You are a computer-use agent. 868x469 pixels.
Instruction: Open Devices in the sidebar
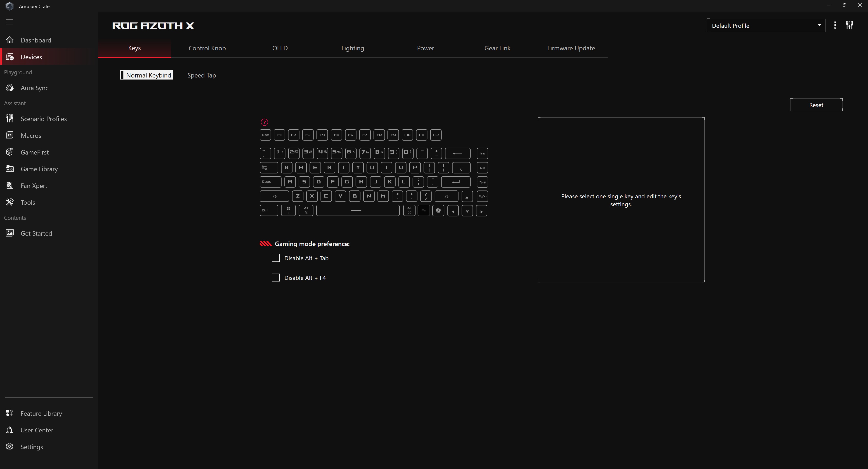coord(49,57)
